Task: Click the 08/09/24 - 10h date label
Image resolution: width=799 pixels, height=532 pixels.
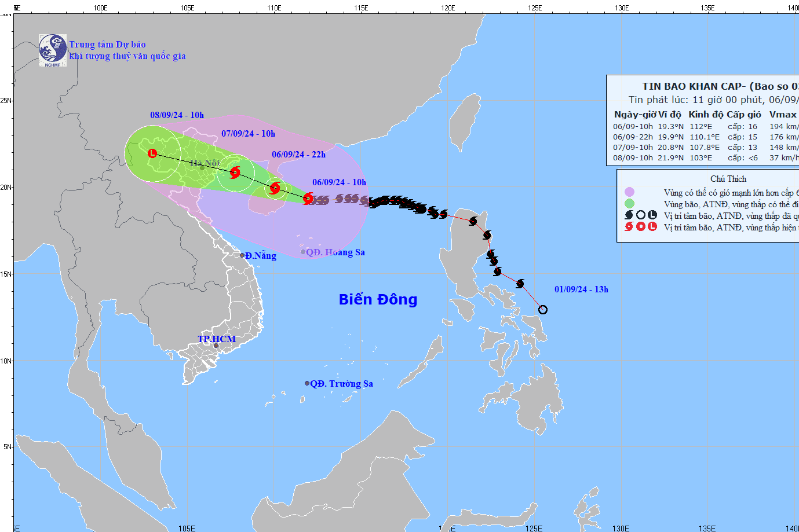Action: [177, 115]
